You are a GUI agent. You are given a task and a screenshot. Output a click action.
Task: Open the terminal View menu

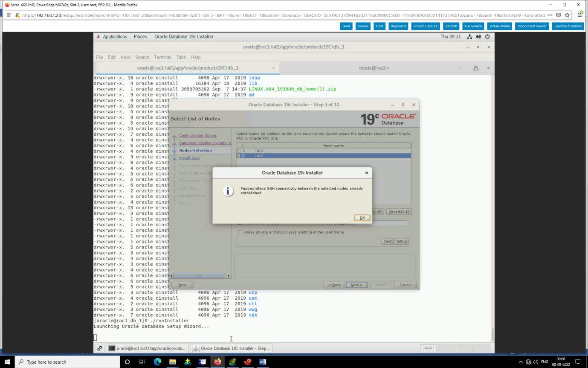(125, 57)
